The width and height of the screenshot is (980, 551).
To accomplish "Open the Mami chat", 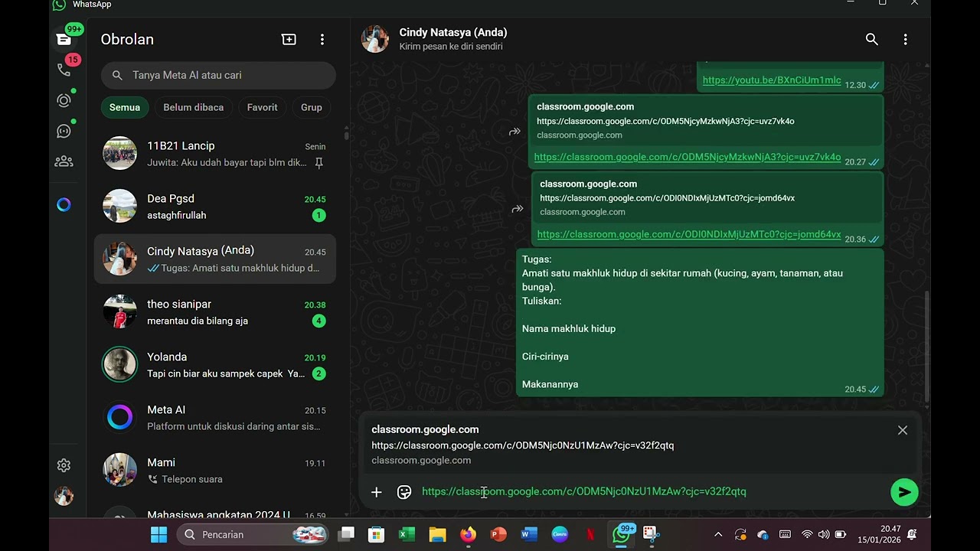I will click(x=215, y=471).
